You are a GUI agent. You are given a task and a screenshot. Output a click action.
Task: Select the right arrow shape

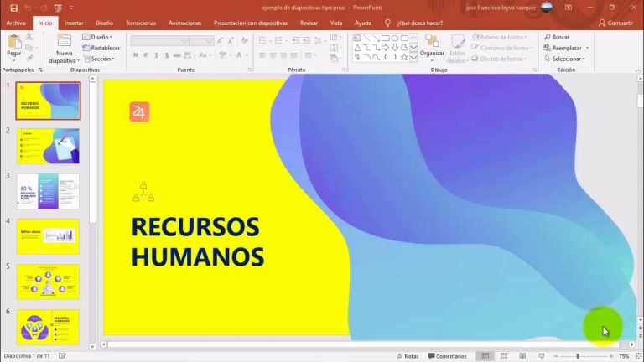point(385,48)
